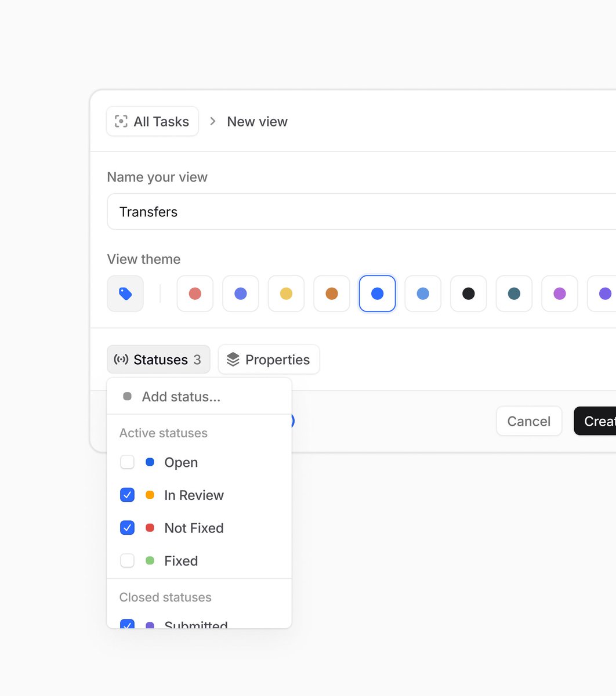
Task: Click the breadcrumb chevron before New view
Action: click(213, 121)
